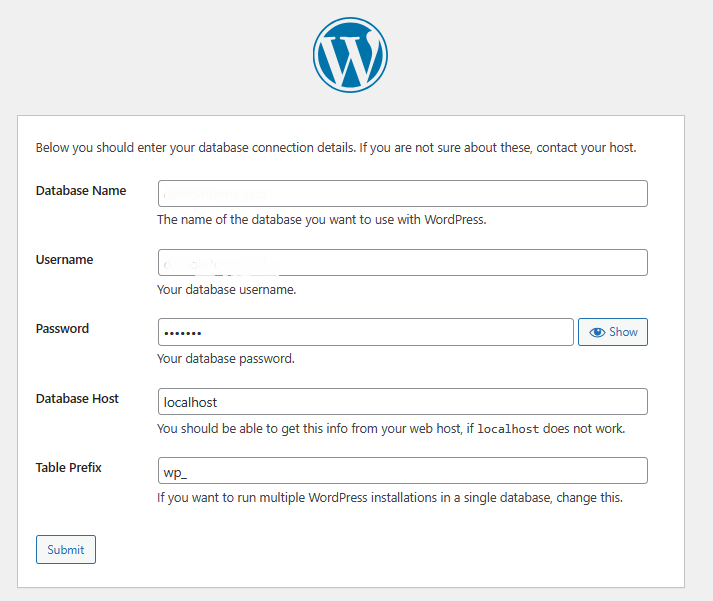Select the Username input box
Viewport: 713px width, 601px height.
[x=402, y=262]
